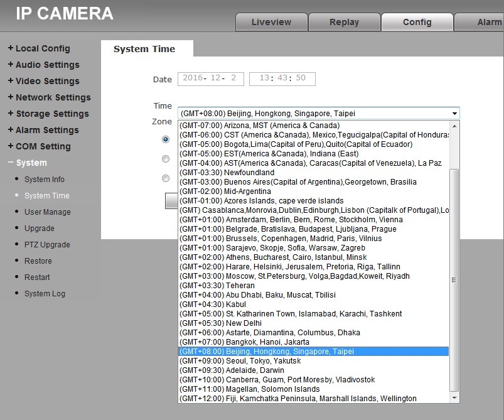Screen dimensions: 504x420
Task: Select the Seoul, Tokyo, Yakutsk timezone entry
Action: (239, 360)
